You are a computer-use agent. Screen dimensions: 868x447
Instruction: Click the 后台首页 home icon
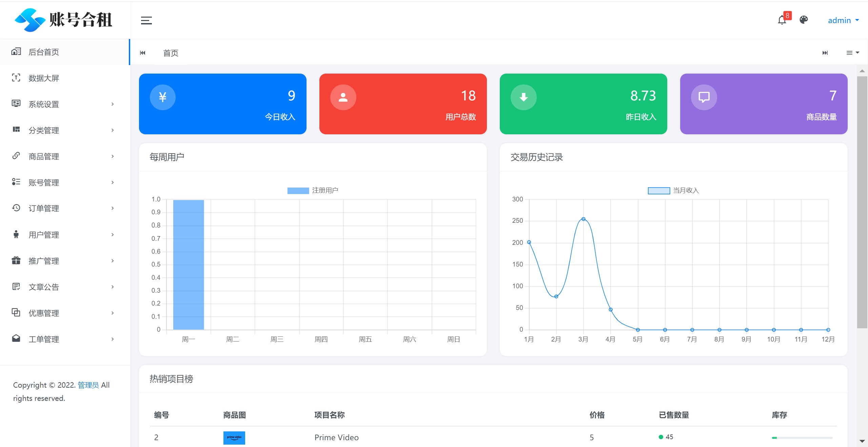pos(16,52)
